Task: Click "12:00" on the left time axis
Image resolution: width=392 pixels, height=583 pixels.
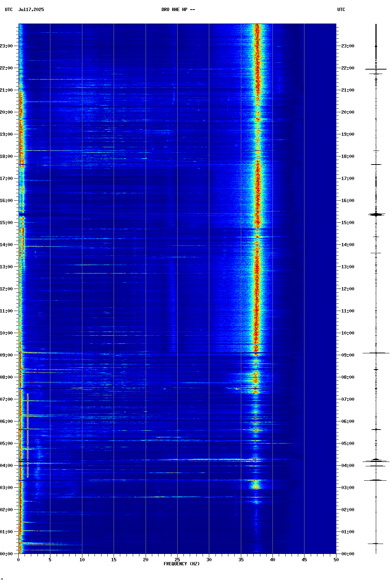Action: (x=6, y=289)
